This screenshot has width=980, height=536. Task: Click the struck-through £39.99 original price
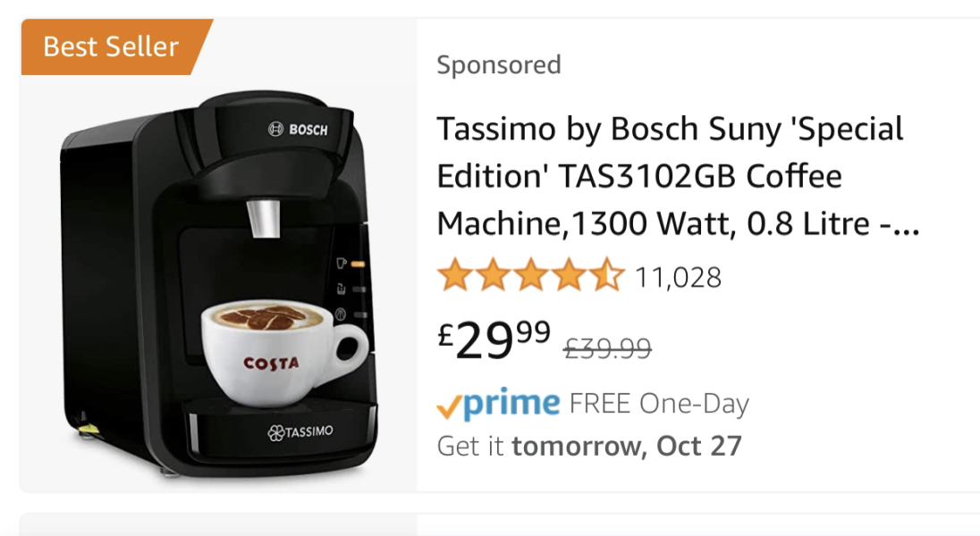coord(606,348)
